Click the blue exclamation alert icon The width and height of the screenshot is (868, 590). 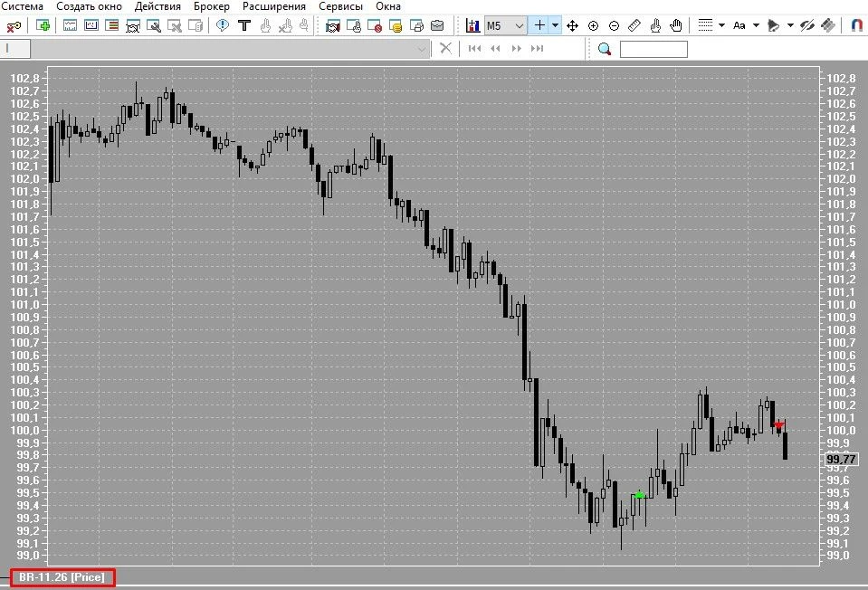click(x=223, y=25)
